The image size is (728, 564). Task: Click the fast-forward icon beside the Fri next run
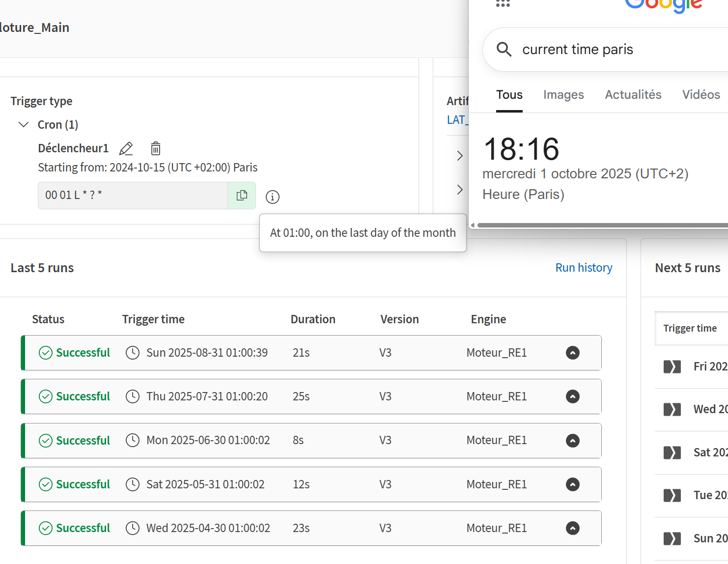click(672, 366)
